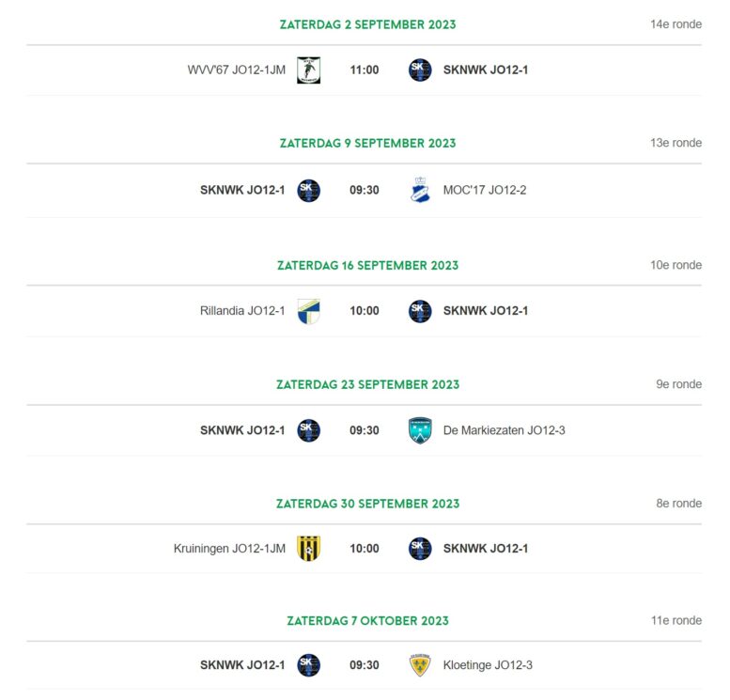730x700 pixels.
Task: Click the Kloetinge club logo
Action: [x=420, y=665]
